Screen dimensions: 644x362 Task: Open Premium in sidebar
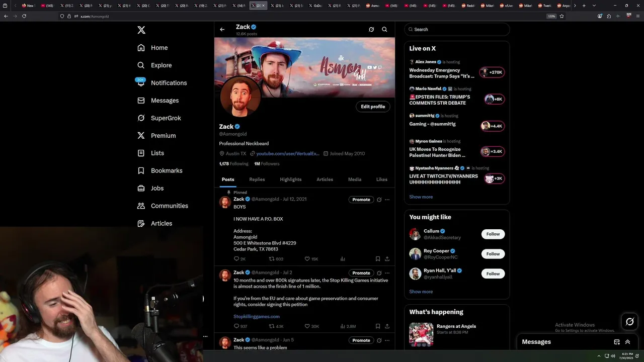156,136
